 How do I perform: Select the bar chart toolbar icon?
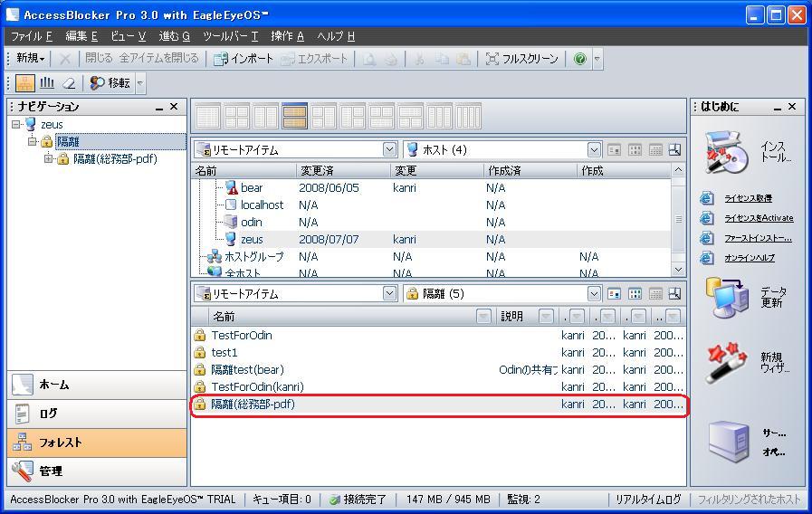[47, 83]
